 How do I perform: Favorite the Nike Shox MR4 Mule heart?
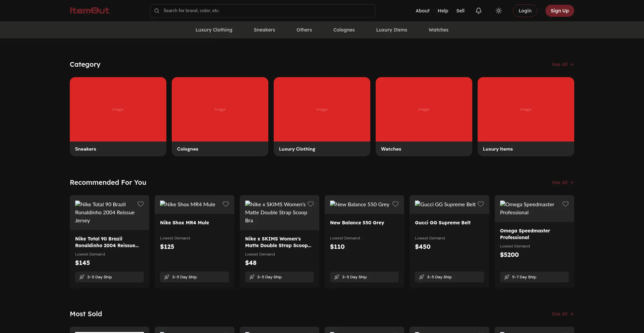tap(226, 204)
